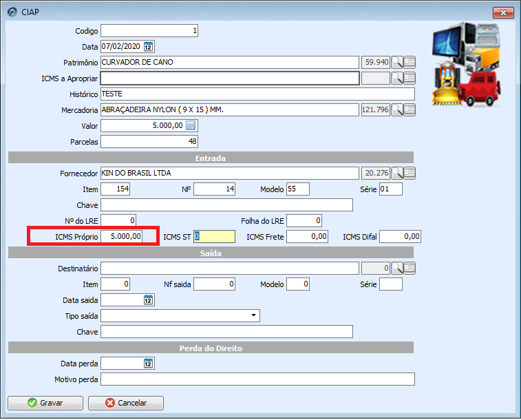Image resolution: width=521 pixels, height=420 pixels.
Task: Click the Cancelar button
Action: (126, 403)
